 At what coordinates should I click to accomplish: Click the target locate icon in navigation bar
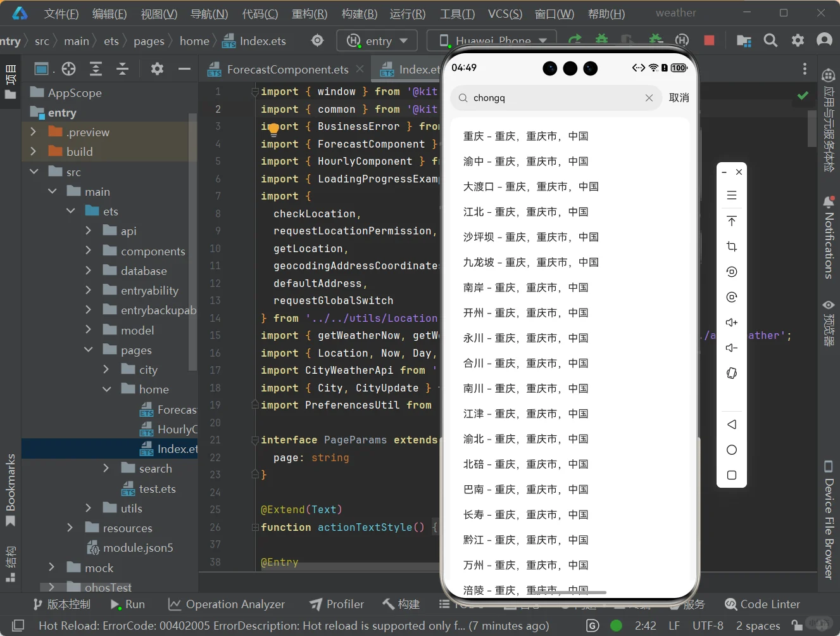point(318,41)
